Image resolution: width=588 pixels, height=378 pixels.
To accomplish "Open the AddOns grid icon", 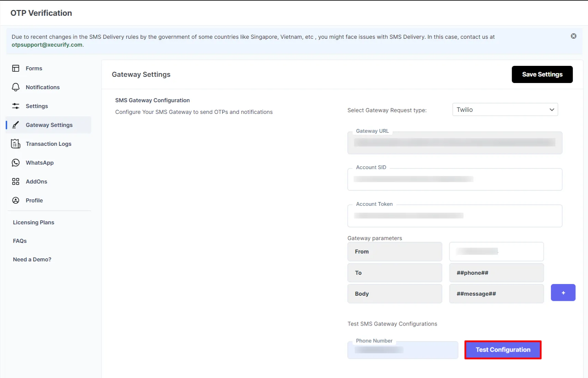I will point(16,181).
